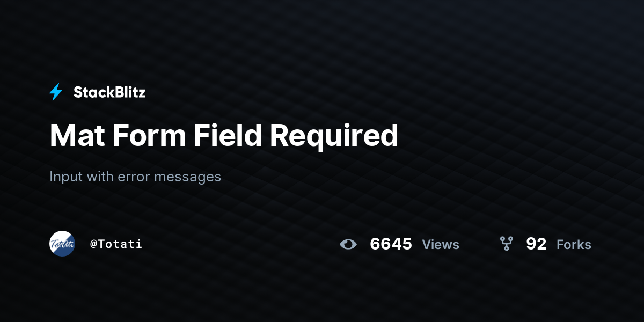Click the Forks label
Screen dimensions: 644x322
(x=574, y=244)
